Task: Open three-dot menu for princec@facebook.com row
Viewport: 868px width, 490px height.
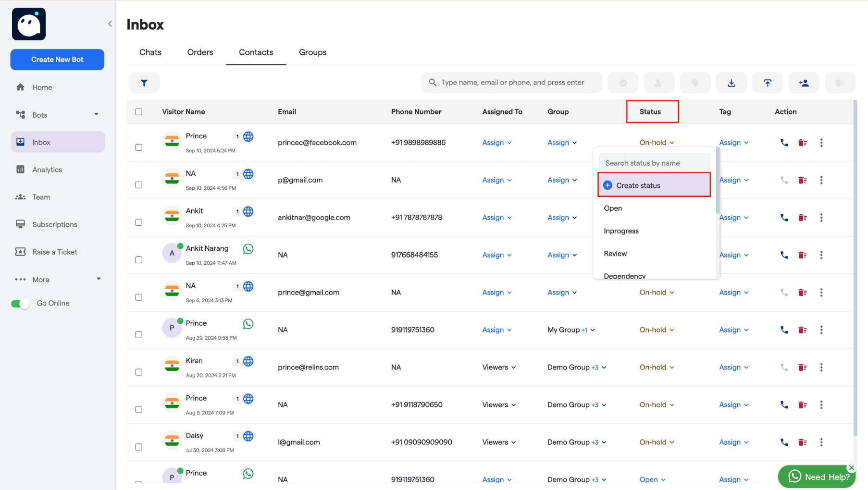Action: 821,143
